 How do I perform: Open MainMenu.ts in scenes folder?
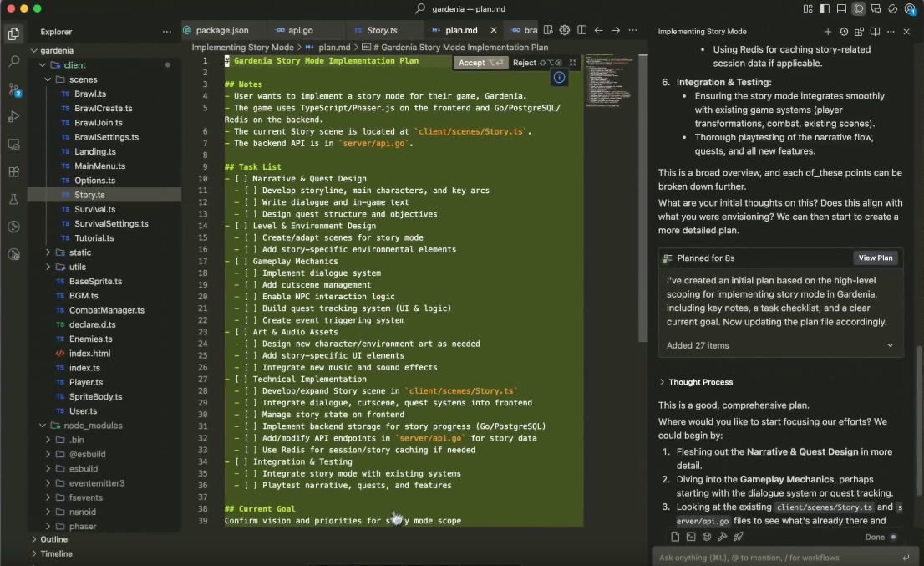tap(99, 166)
